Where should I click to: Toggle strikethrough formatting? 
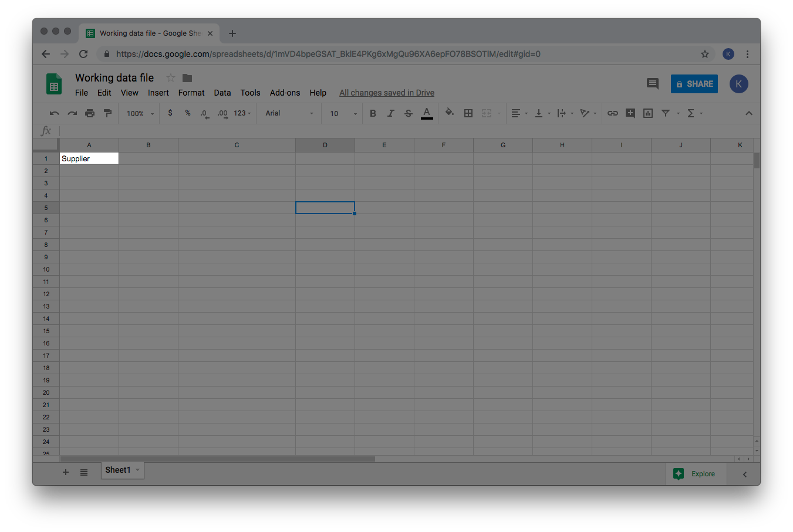(409, 113)
